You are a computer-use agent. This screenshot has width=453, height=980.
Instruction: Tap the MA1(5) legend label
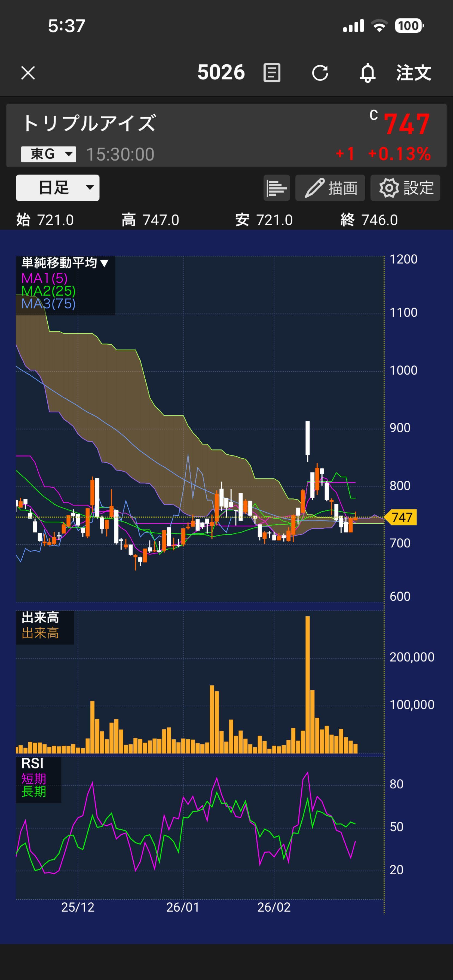(x=44, y=278)
